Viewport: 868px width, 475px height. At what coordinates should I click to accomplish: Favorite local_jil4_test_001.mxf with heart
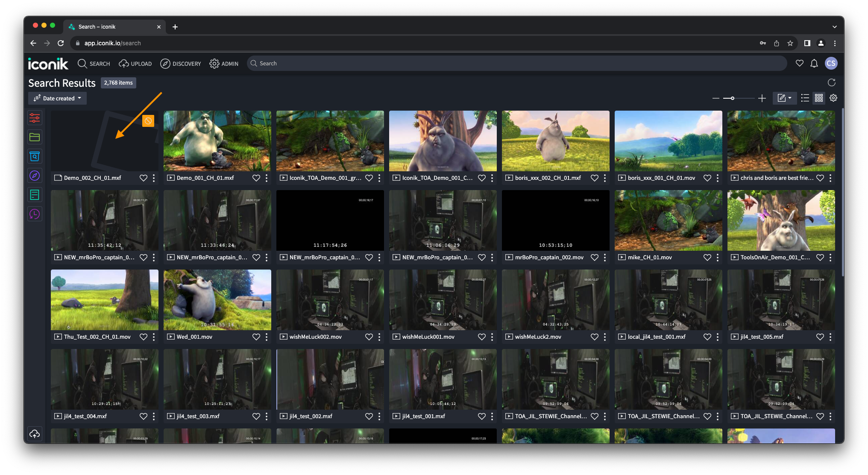pos(707,337)
